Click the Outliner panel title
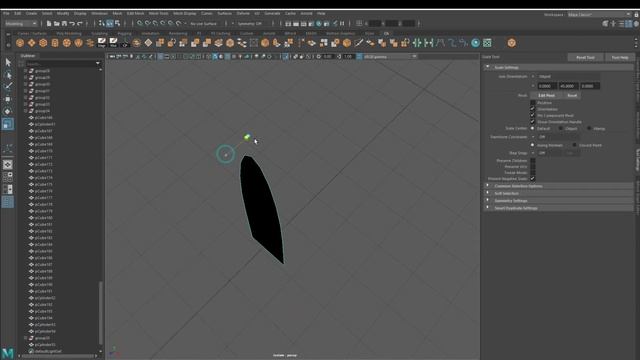This screenshot has width=640, height=360. (28, 56)
